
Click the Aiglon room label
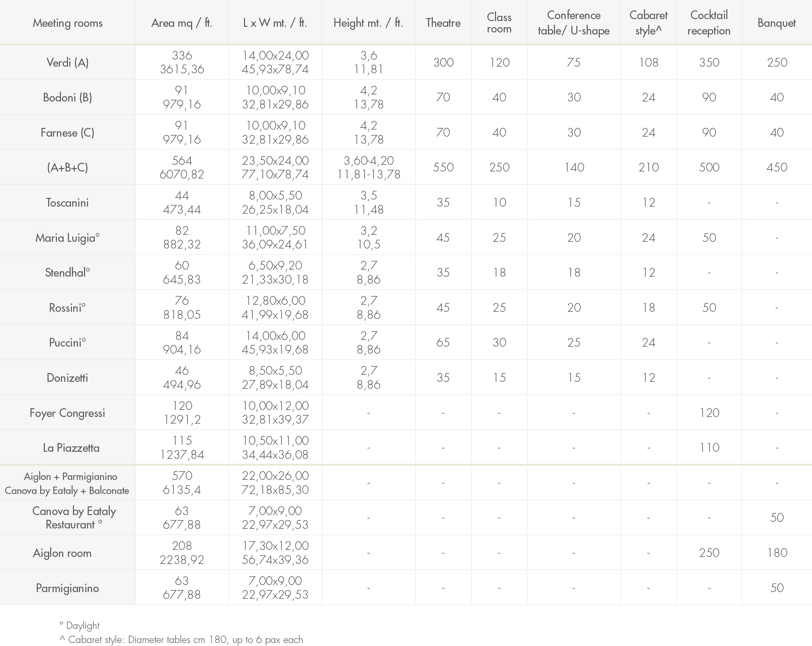click(x=62, y=553)
